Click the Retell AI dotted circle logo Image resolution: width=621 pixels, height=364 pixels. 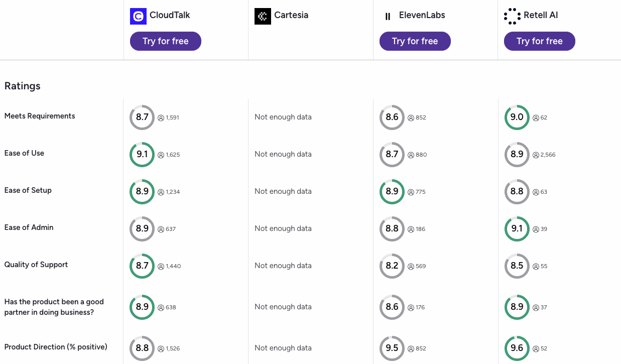tap(512, 16)
